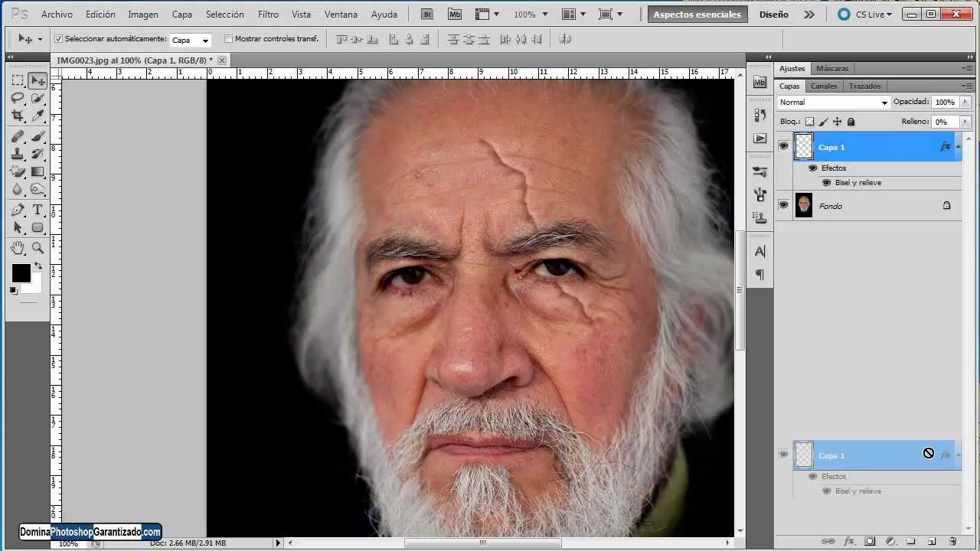Hide the Capa 1 layer
The image size is (980, 551).
783,146
